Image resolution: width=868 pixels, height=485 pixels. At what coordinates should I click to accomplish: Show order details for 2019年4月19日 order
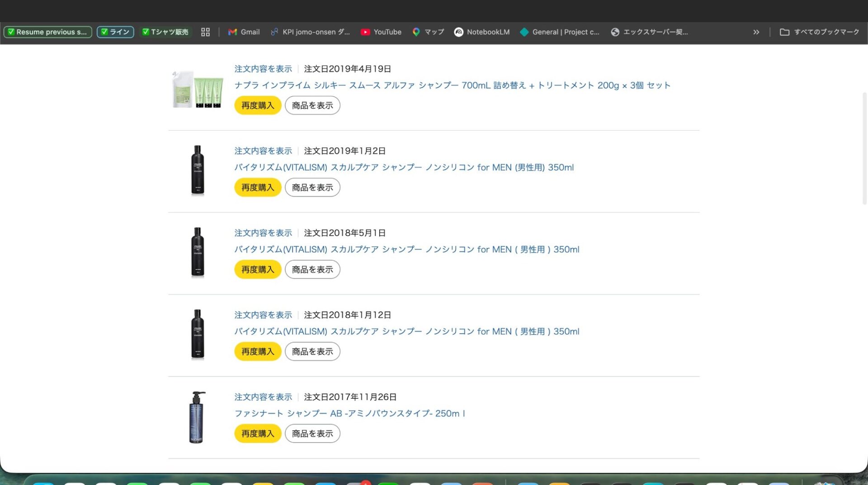[263, 69]
